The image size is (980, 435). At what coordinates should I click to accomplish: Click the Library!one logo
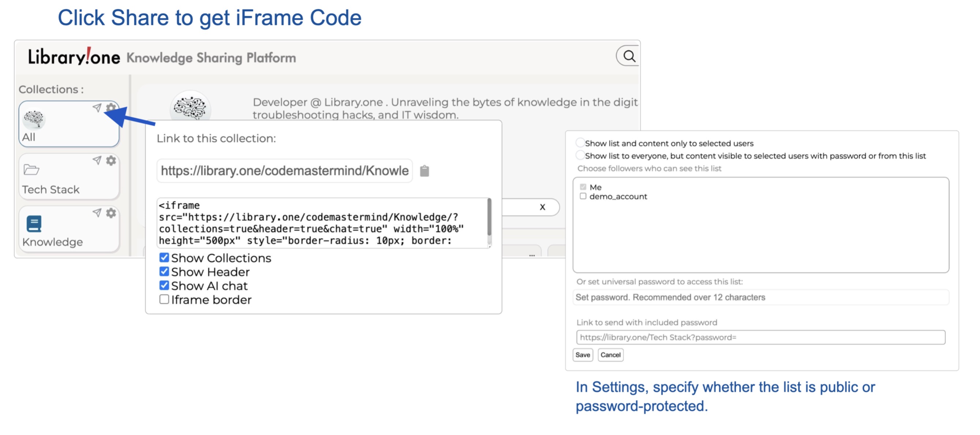point(74,57)
